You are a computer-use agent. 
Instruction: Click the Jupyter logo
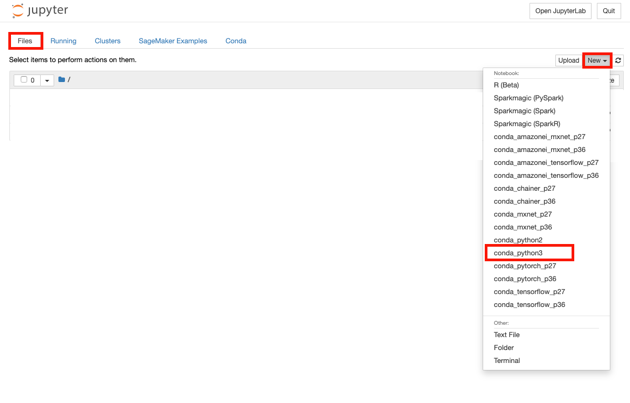pos(40,11)
